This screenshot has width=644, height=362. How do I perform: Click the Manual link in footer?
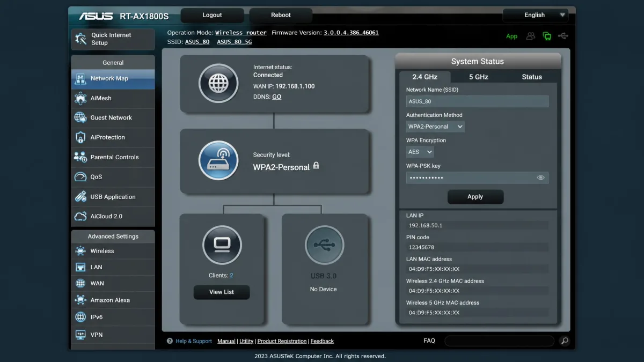(x=226, y=341)
